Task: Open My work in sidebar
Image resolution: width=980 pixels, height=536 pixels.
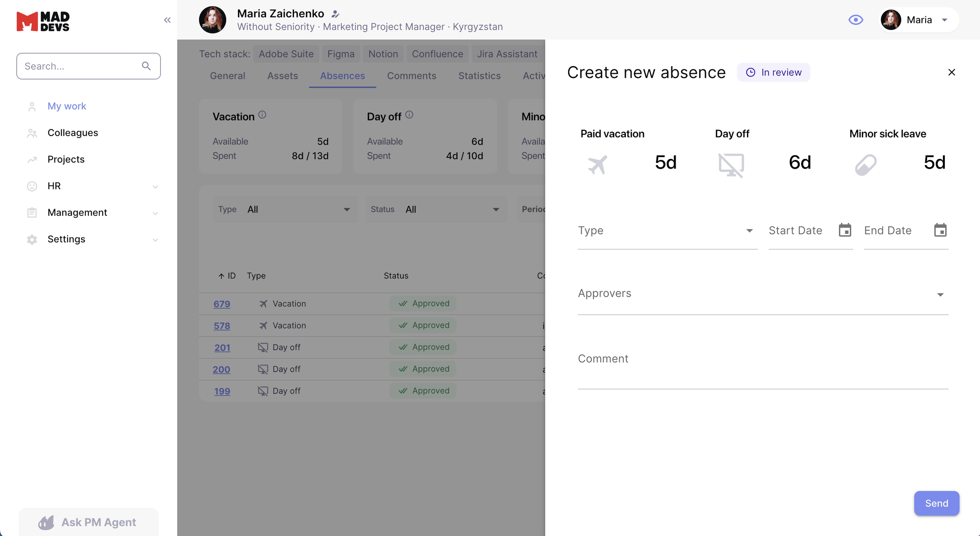Action: [x=67, y=106]
